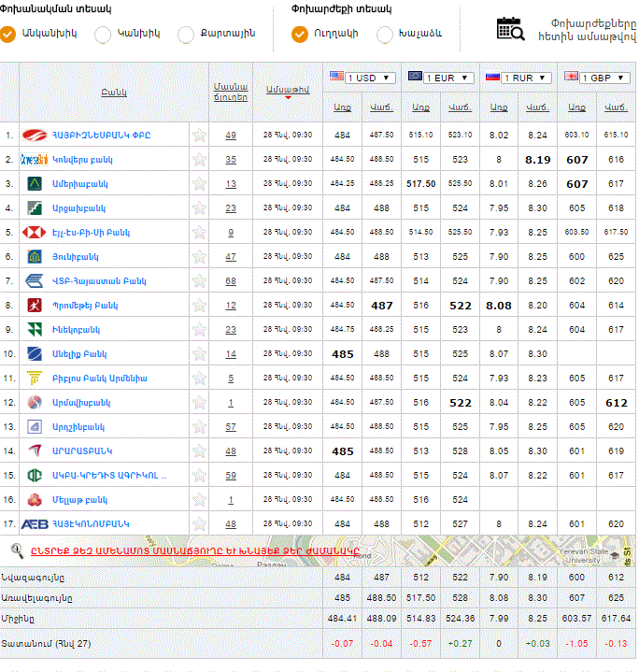This screenshot has height=672, width=639.
Task: Click the HSBC bank logo icon
Action: click(x=35, y=232)
